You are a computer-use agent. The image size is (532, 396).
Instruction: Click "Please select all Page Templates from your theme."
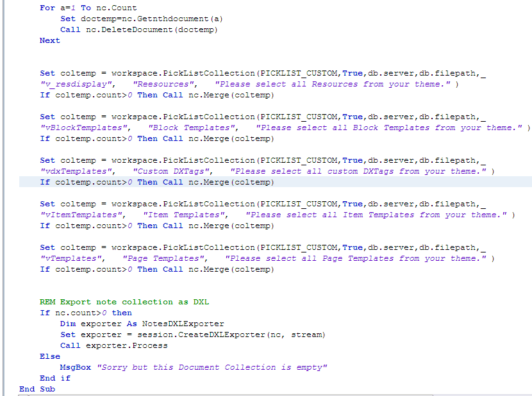point(356,258)
